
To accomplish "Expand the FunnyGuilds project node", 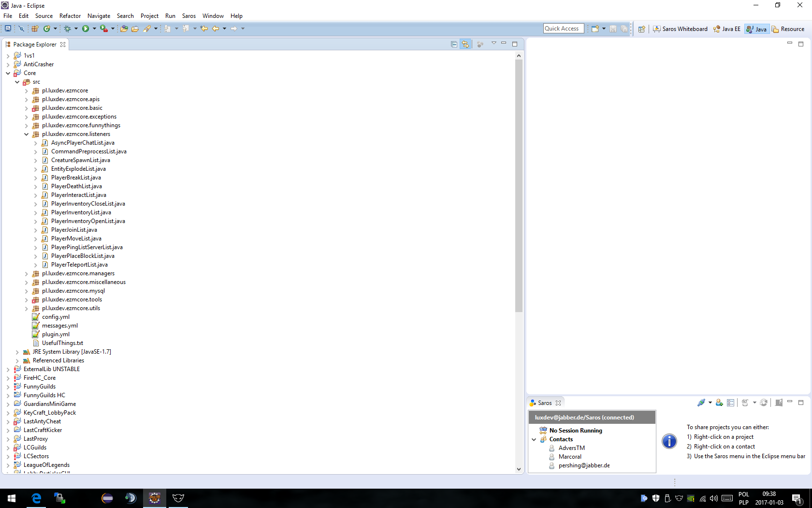I will click(8, 387).
